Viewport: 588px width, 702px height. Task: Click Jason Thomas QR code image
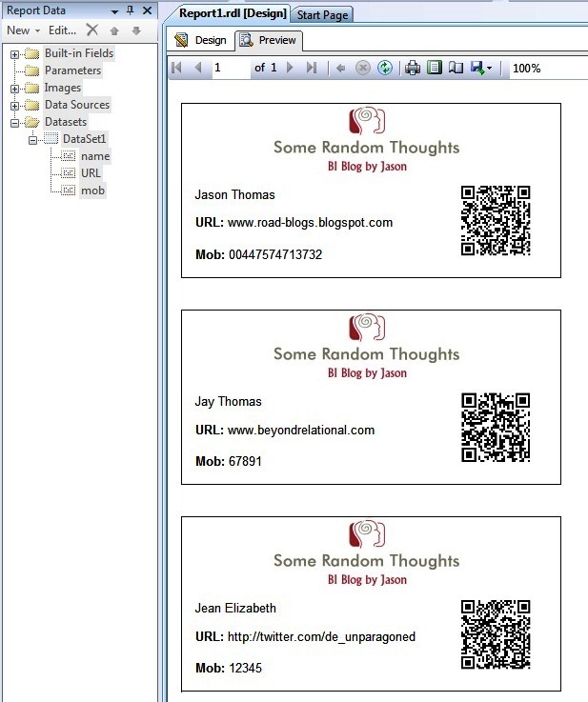[x=496, y=221]
